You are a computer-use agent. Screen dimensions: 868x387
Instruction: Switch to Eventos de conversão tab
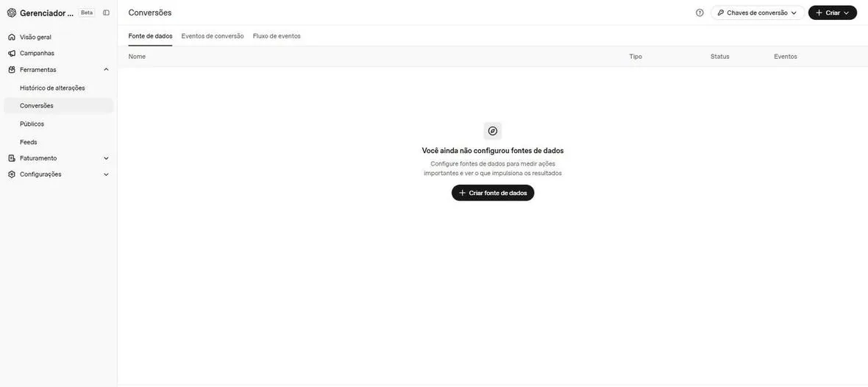(213, 36)
